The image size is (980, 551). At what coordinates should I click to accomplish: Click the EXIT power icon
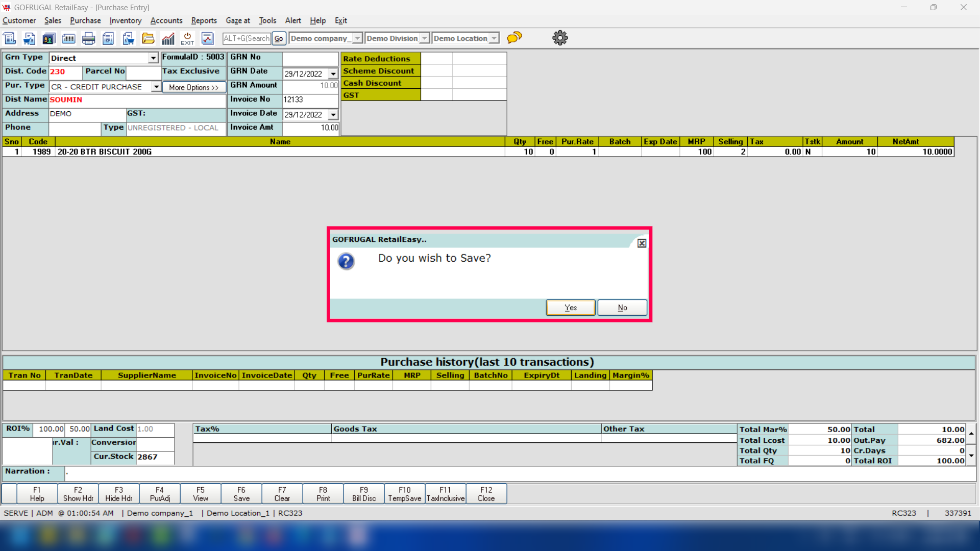187,38
